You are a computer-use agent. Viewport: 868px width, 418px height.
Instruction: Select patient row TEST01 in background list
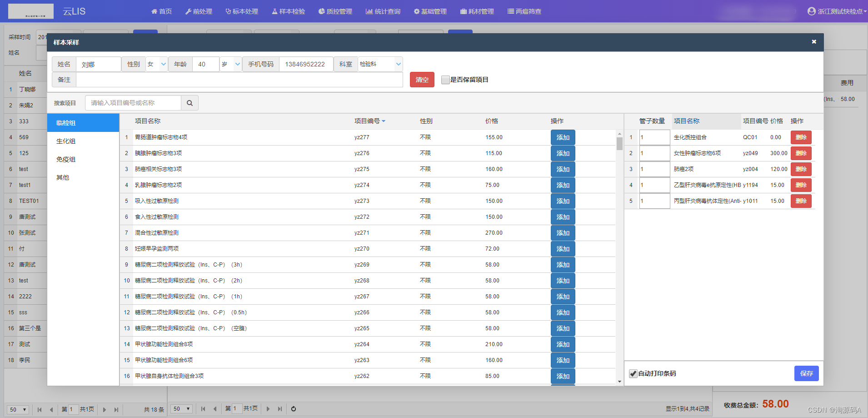pos(26,201)
